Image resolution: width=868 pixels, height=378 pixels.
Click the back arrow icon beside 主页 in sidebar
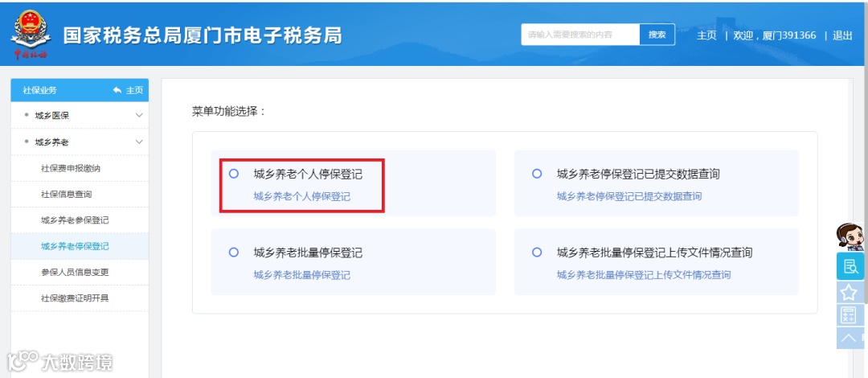(117, 90)
